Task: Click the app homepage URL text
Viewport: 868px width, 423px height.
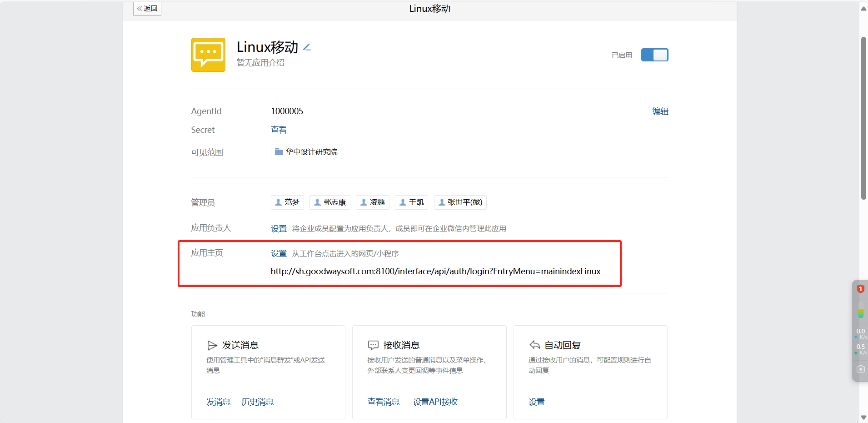Action: click(x=435, y=272)
